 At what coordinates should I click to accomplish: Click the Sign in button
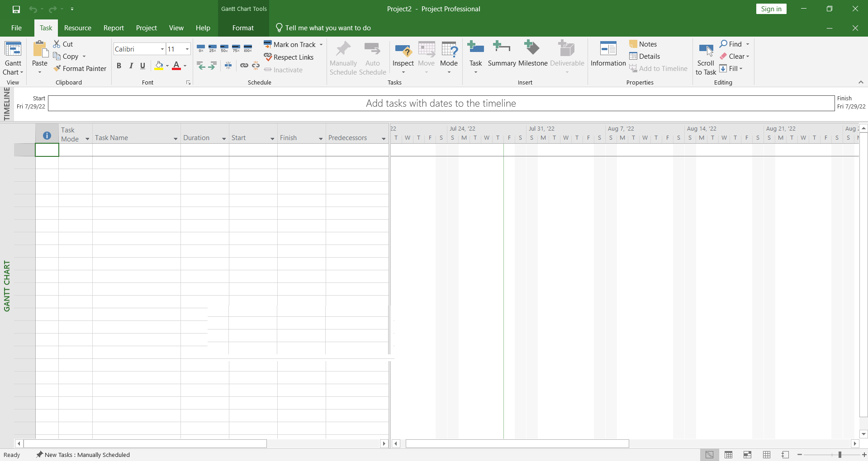point(771,9)
